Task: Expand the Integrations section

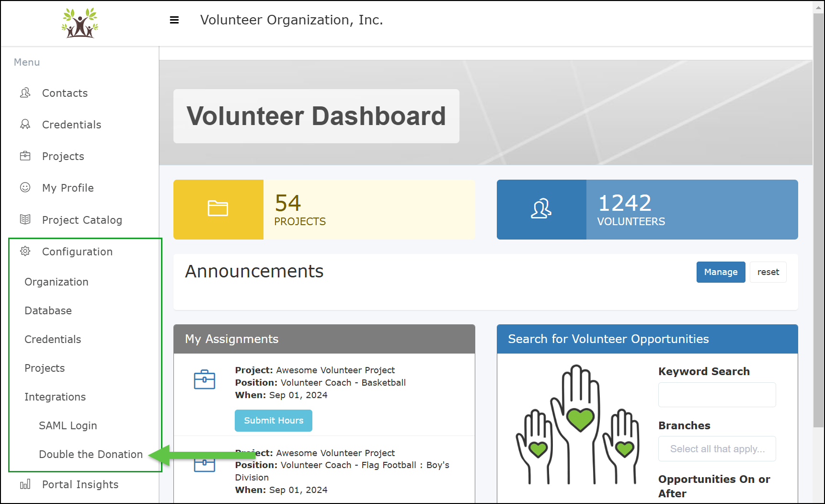Action: (55, 397)
